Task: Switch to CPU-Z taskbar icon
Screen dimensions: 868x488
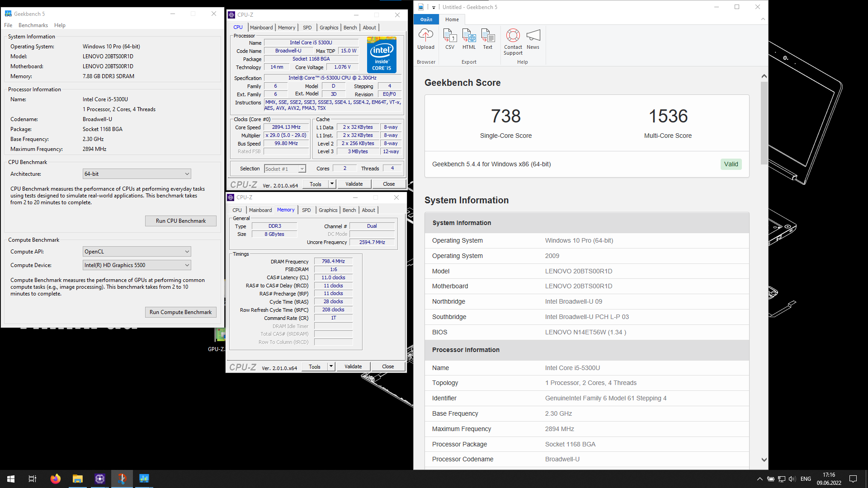Action: tap(99, 479)
